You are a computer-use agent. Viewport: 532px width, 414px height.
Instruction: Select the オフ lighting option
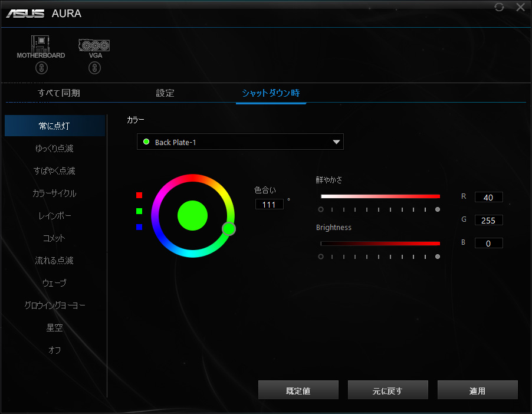55,350
